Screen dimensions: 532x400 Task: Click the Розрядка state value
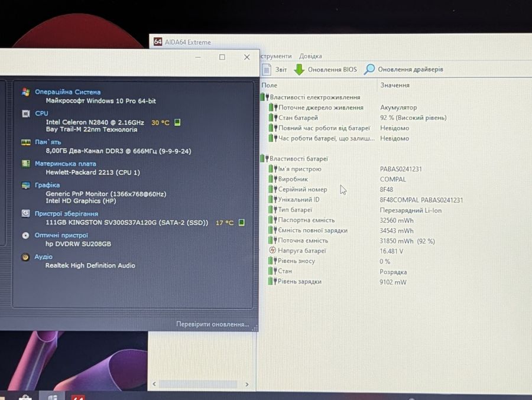click(x=393, y=272)
